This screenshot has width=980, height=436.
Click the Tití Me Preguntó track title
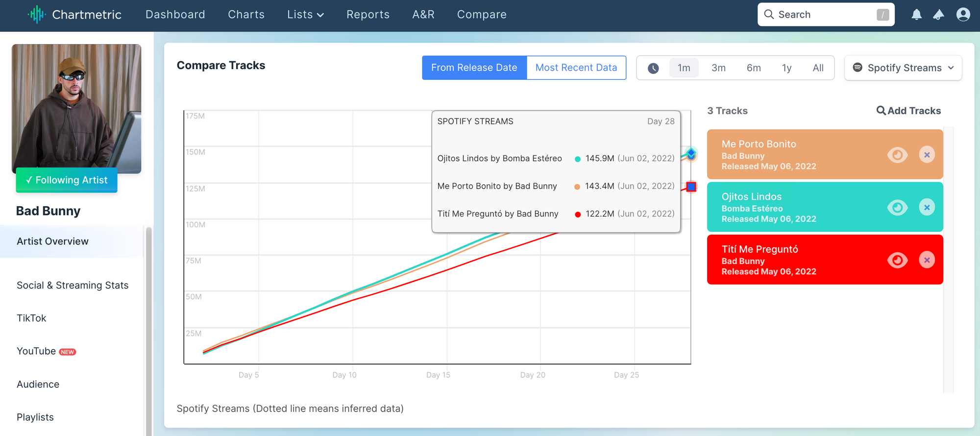point(759,249)
